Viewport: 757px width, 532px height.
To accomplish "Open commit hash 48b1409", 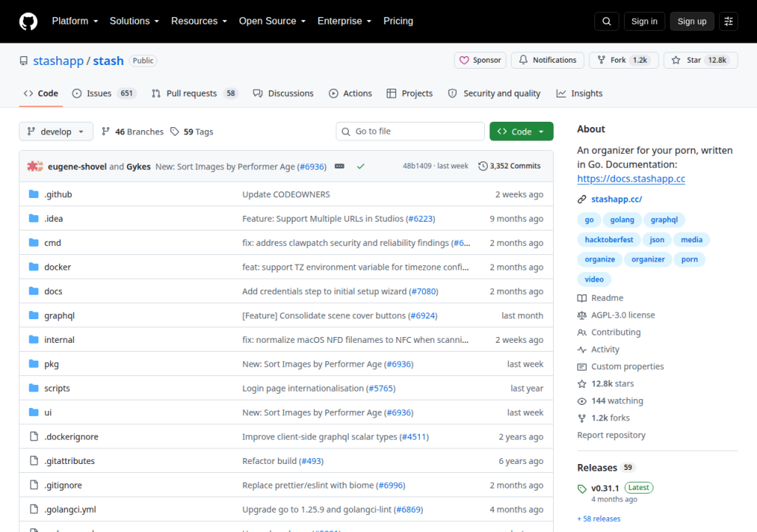I will [417, 166].
